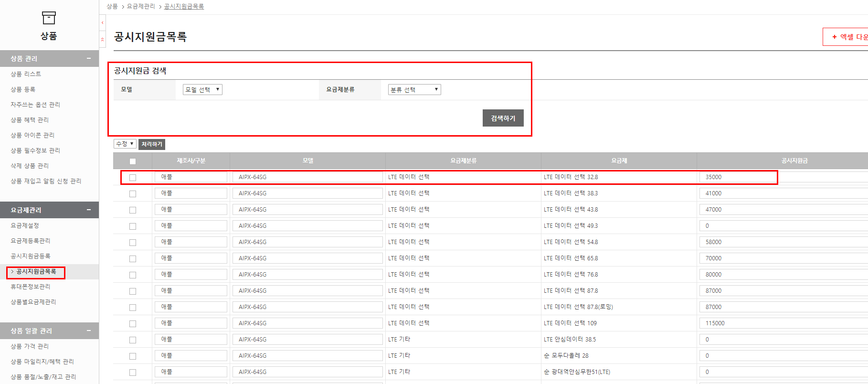Check the LTE 데이터 선택 32.8 row checkbox
The width and height of the screenshot is (868, 384).
(x=133, y=178)
